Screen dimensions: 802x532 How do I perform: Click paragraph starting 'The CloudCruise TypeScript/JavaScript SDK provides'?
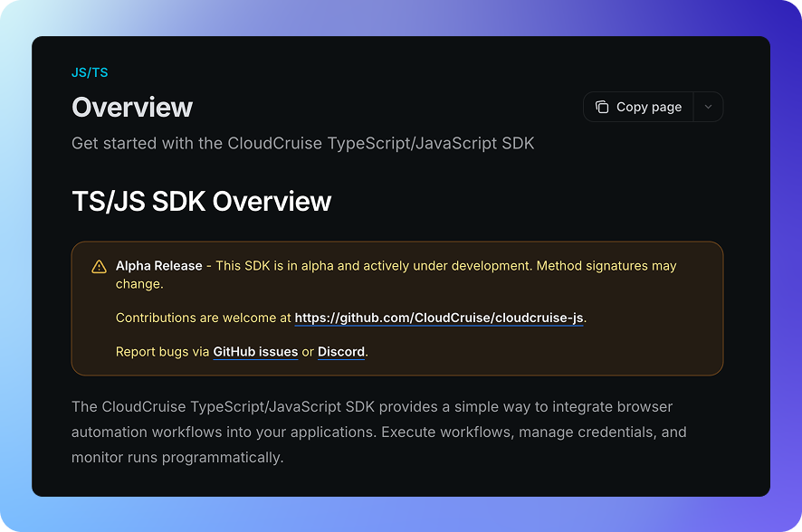[379, 432]
